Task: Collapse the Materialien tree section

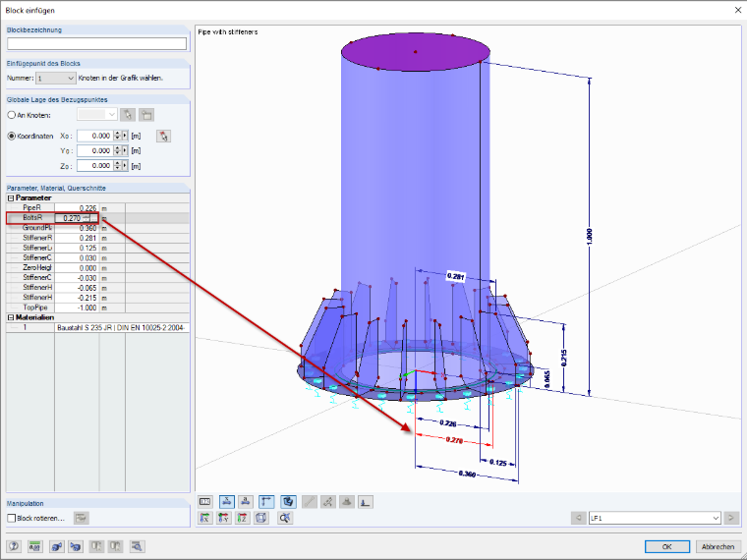Action: [x=11, y=317]
